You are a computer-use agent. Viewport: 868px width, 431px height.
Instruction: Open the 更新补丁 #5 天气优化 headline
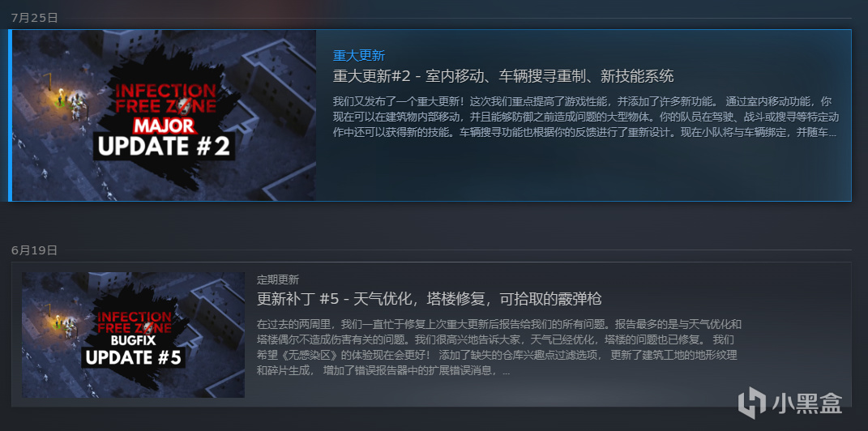(429, 299)
